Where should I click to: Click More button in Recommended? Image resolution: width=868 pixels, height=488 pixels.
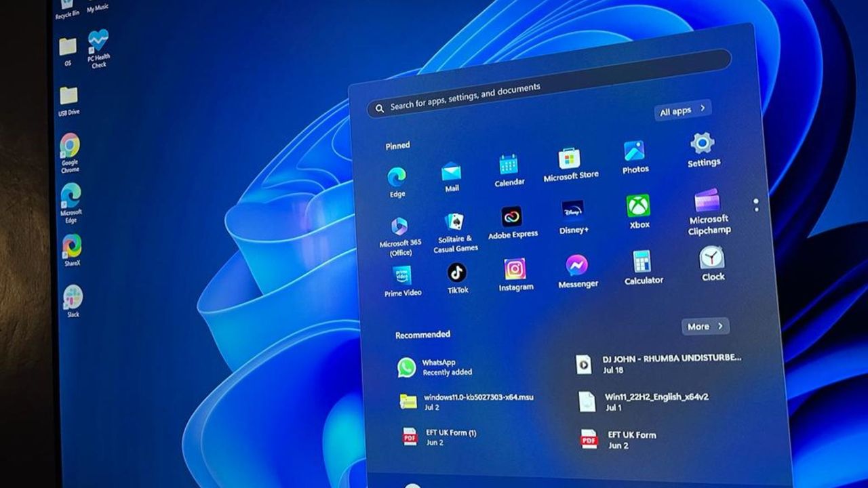point(705,326)
